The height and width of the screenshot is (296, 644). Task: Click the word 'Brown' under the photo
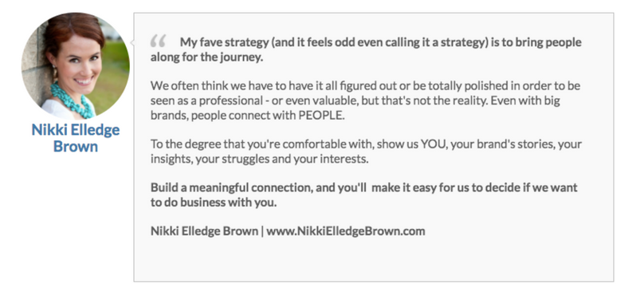click(76, 146)
